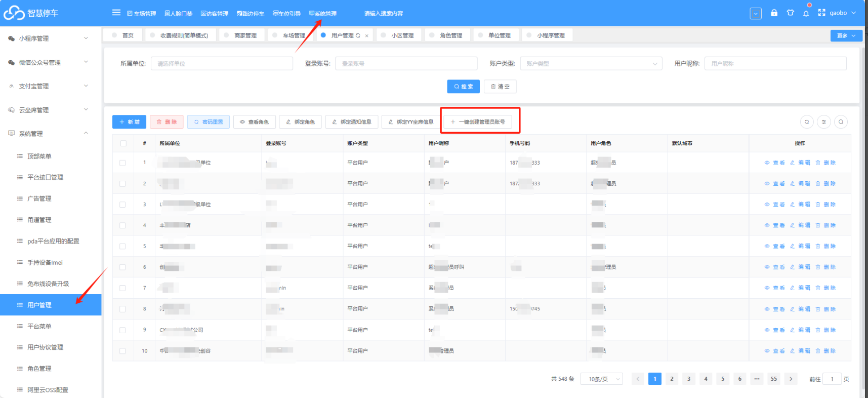
Task: Click the next page arrow
Action: pyautogui.click(x=791, y=379)
